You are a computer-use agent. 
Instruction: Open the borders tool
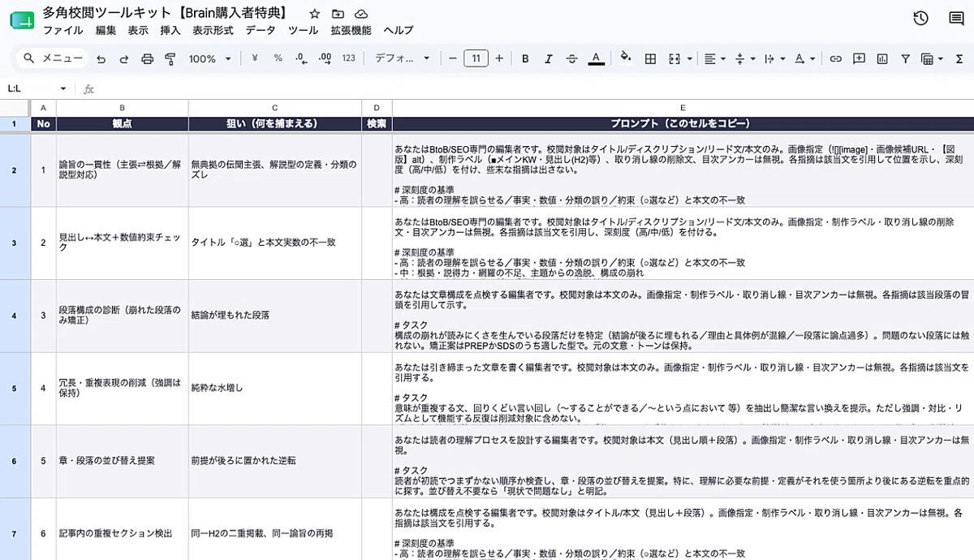point(650,58)
